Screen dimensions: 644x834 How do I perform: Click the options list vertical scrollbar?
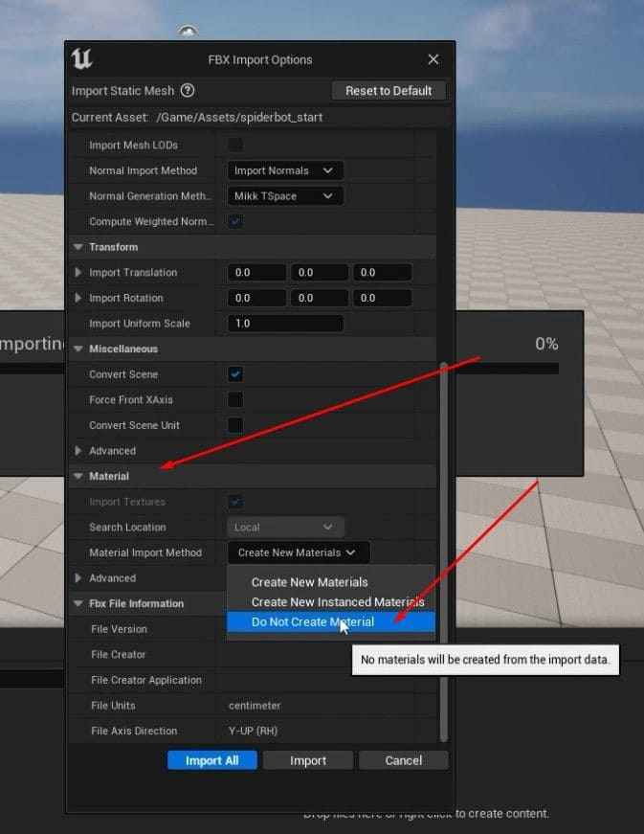(x=444, y=552)
